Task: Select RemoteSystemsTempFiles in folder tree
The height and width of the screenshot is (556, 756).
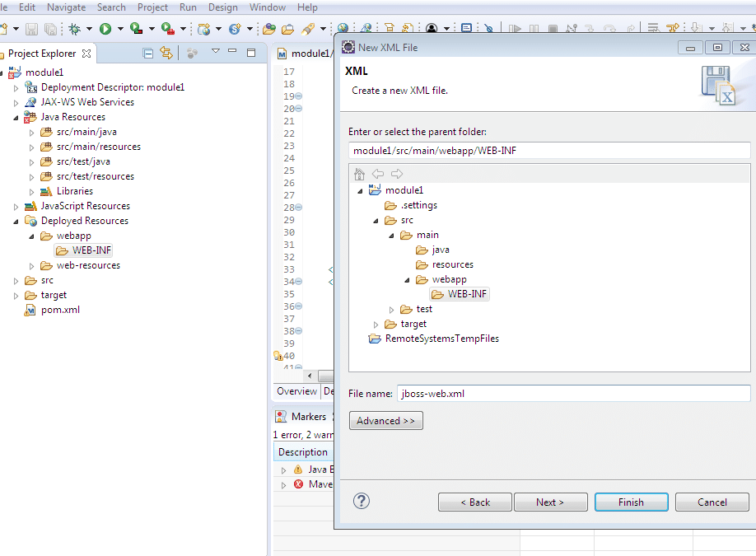Action: pyautogui.click(x=441, y=339)
